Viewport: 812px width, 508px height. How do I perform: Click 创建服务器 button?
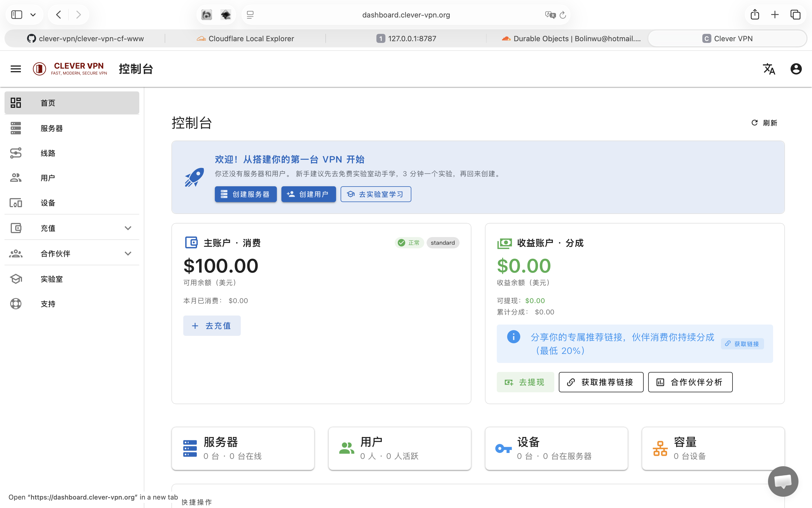pyautogui.click(x=246, y=194)
